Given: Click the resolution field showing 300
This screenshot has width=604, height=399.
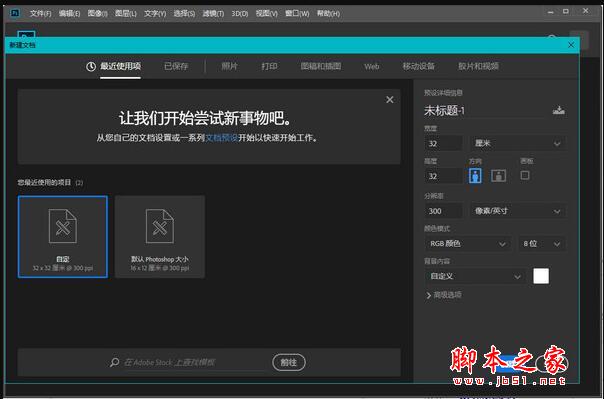Looking at the screenshot, I should click(x=443, y=211).
